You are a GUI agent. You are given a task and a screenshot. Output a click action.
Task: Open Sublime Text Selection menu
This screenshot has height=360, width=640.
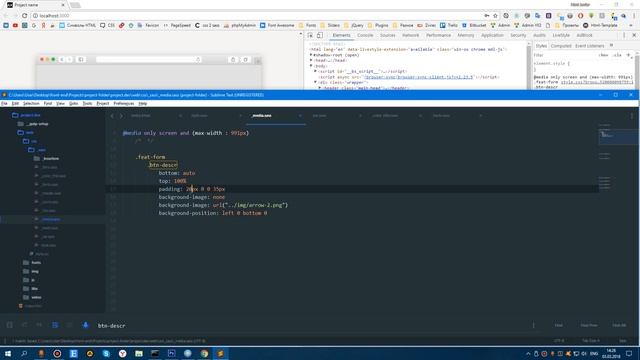pos(31,104)
